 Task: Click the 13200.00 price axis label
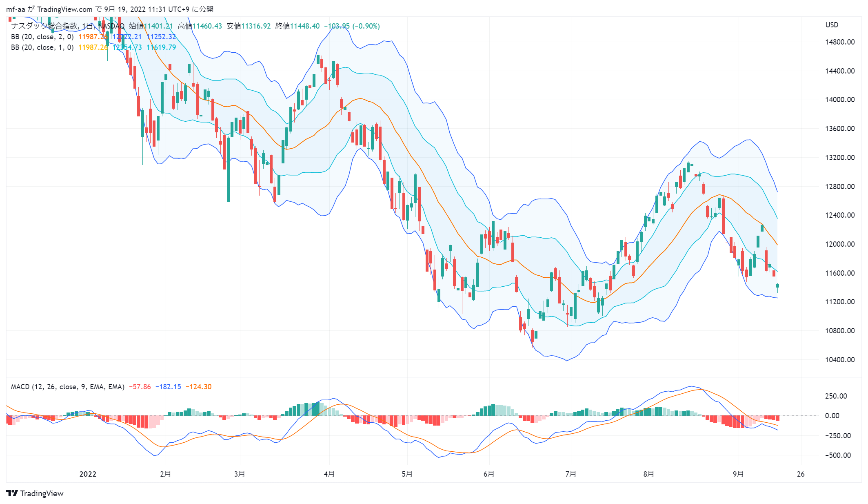pyautogui.click(x=840, y=158)
